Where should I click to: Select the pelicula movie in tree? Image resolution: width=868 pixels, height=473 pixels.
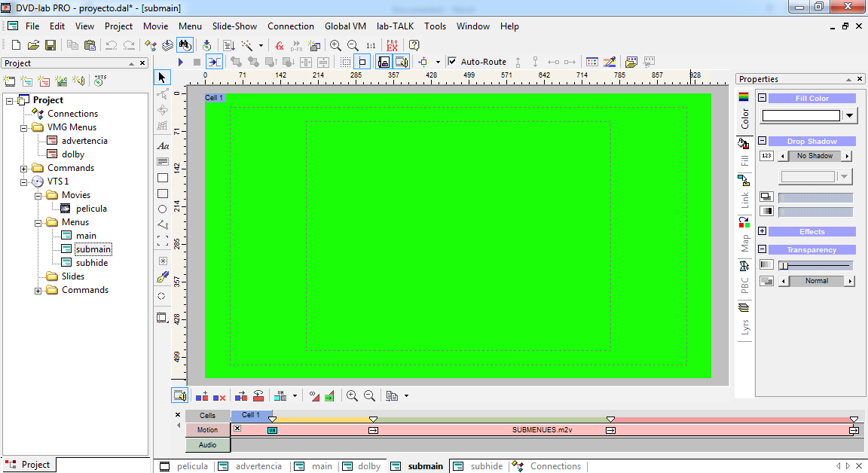tap(91, 209)
